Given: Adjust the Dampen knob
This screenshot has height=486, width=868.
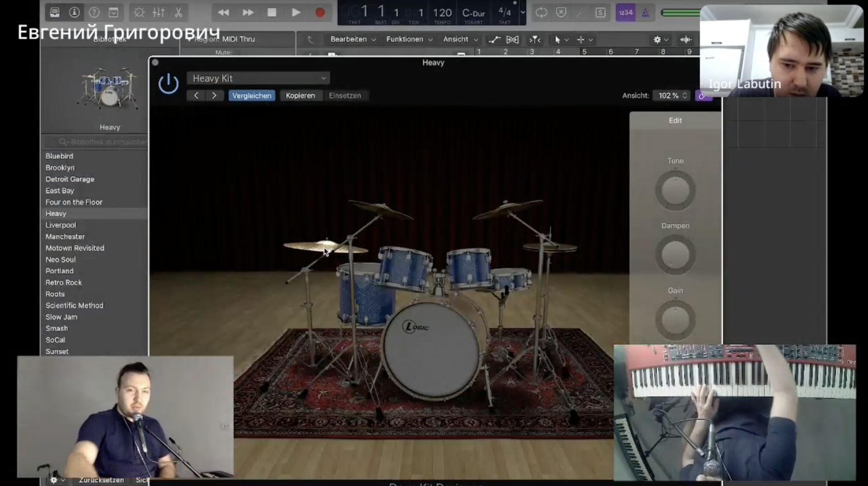Looking at the screenshot, I should coord(675,255).
